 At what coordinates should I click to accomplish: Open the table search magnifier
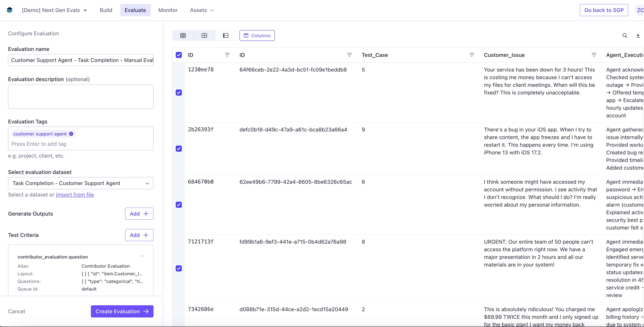click(625, 35)
